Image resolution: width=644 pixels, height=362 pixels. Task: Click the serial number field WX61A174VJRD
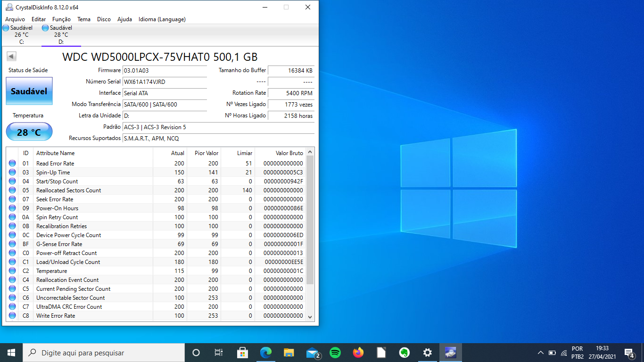[165, 82]
